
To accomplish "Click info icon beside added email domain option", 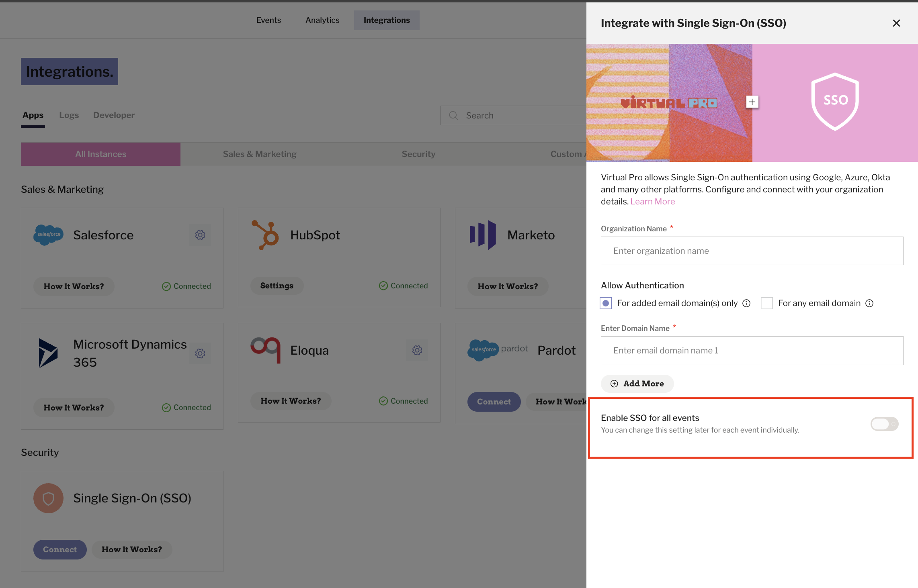I will [746, 303].
